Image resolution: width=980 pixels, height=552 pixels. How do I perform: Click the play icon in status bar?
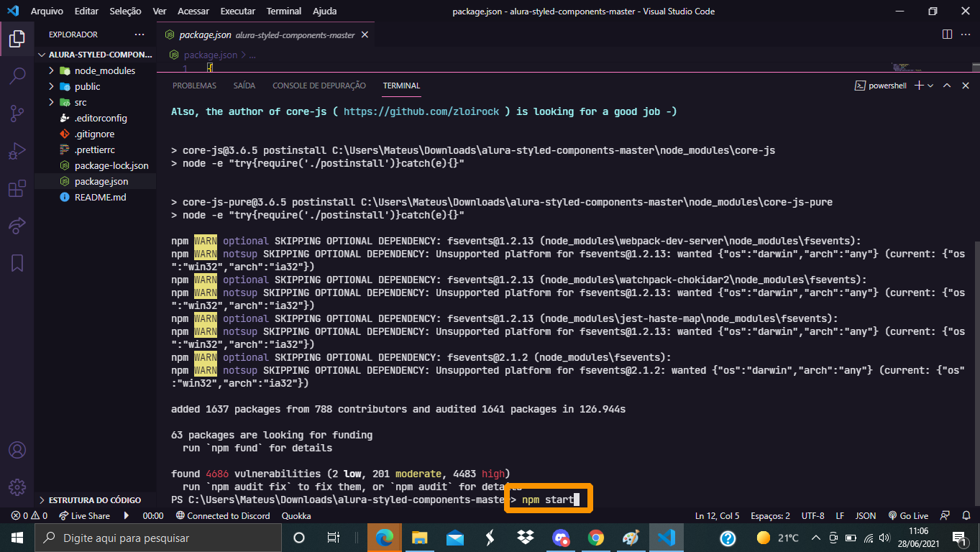pyautogui.click(x=127, y=515)
